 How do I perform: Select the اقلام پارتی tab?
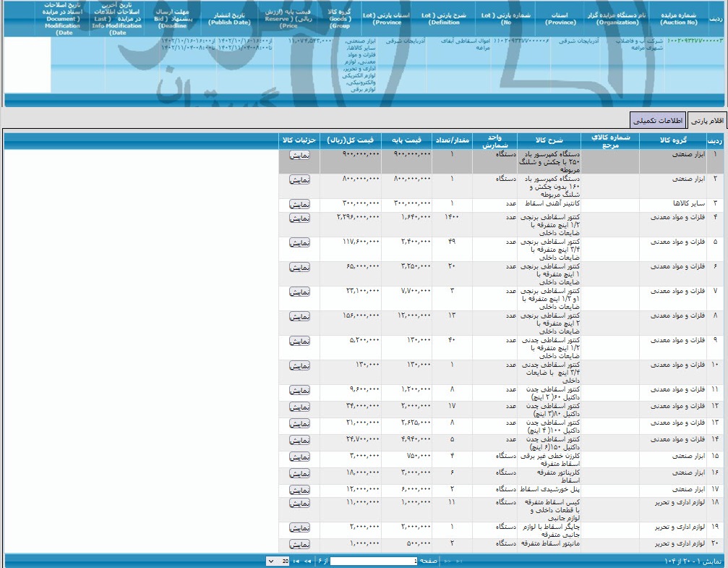tap(706, 120)
